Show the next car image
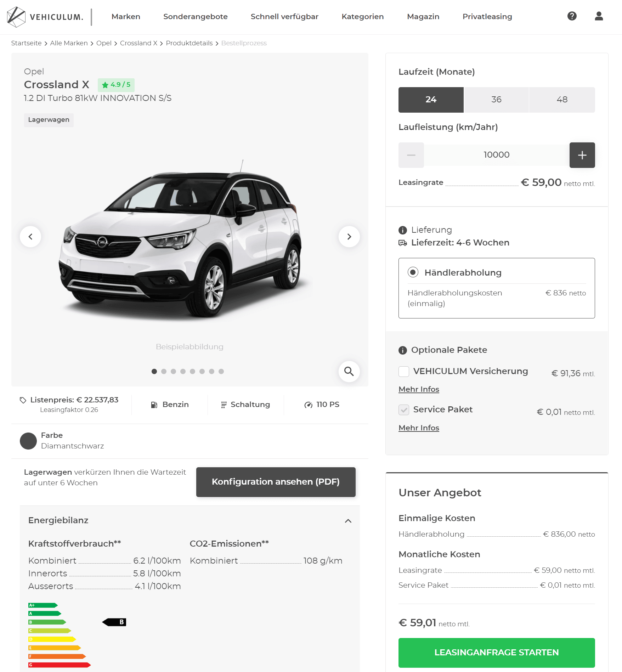 coord(349,237)
